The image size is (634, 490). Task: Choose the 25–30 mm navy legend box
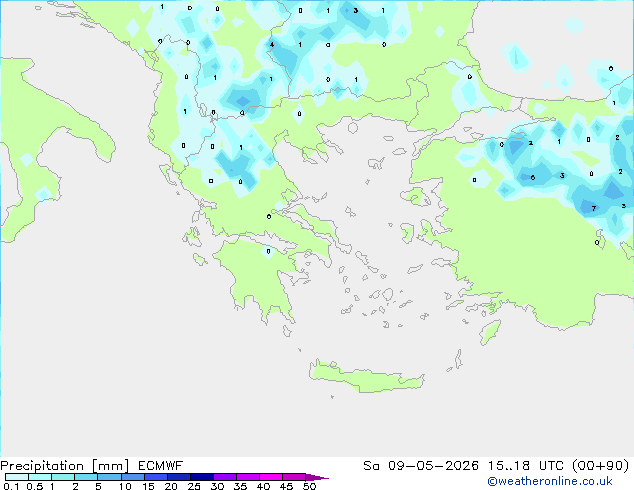[x=202, y=477]
